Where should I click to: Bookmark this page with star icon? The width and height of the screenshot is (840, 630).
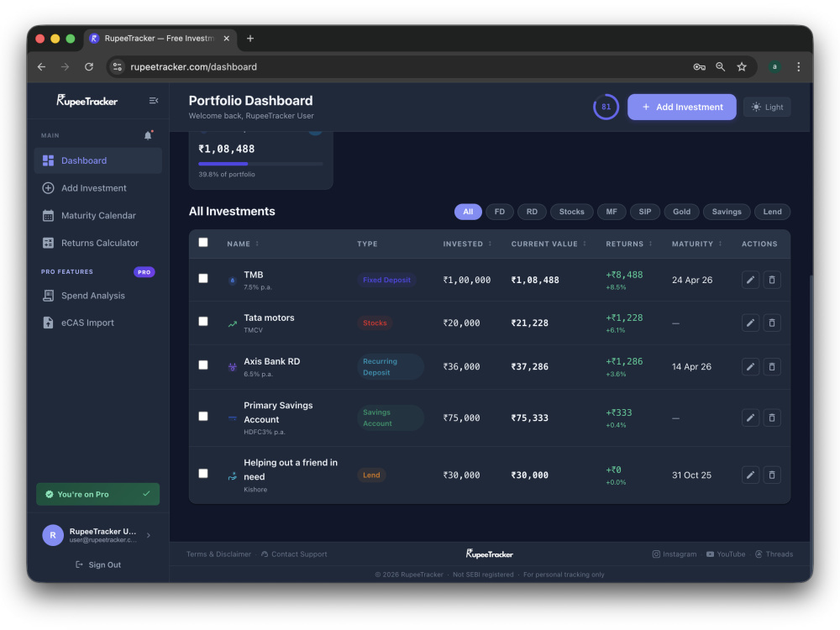(x=742, y=67)
